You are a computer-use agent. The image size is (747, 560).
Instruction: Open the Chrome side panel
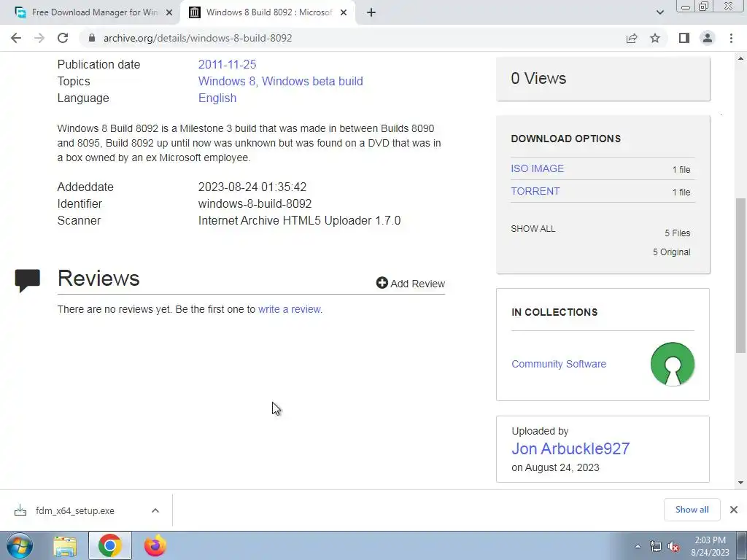[x=684, y=38]
